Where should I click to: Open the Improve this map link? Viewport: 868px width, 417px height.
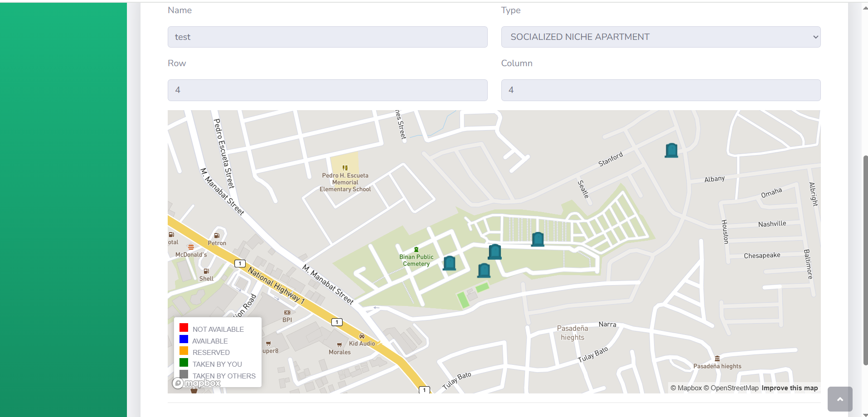click(x=790, y=388)
